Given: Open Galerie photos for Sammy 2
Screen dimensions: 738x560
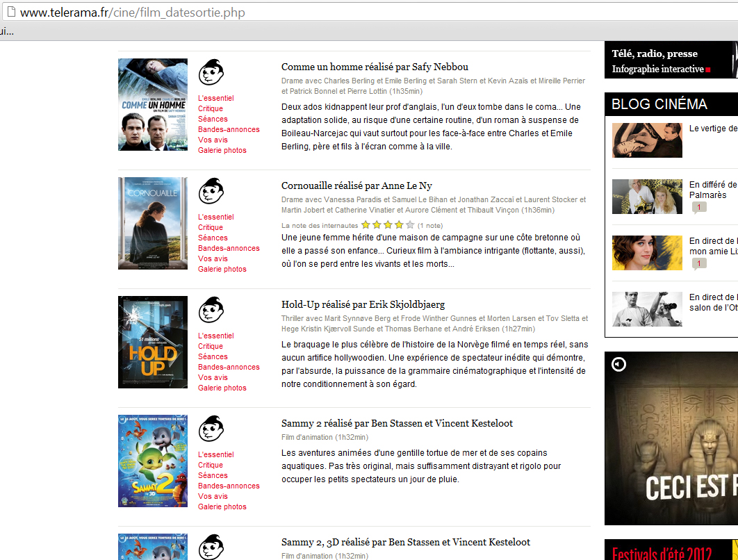Looking at the screenshot, I should tap(222, 507).
